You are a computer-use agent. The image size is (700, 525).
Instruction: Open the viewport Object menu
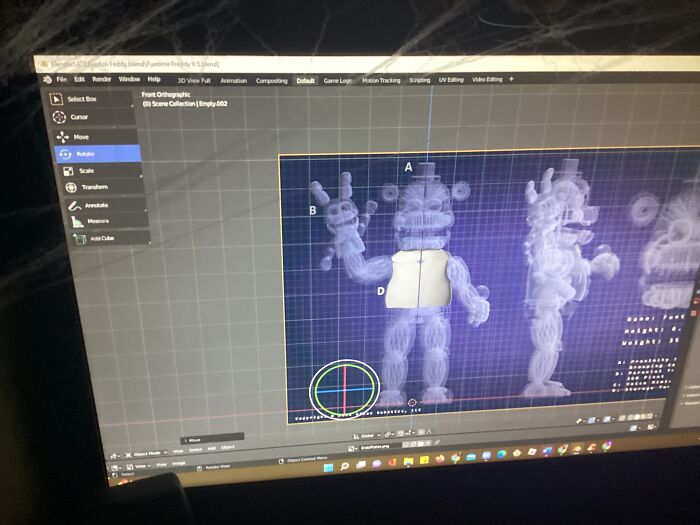pos(228,447)
